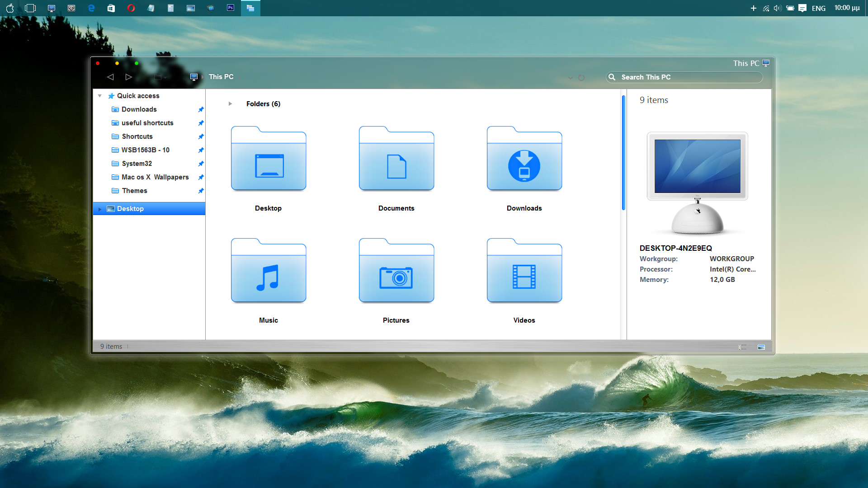Viewport: 868px width, 488px height.
Task: Collapse the Quick access tree section
Action: pos(100,96)
